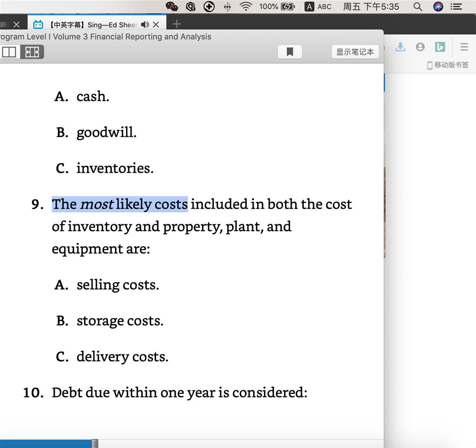Open Notification Center list icon
Viewport: 476px width, 448px height.
[x=456, y=6]
